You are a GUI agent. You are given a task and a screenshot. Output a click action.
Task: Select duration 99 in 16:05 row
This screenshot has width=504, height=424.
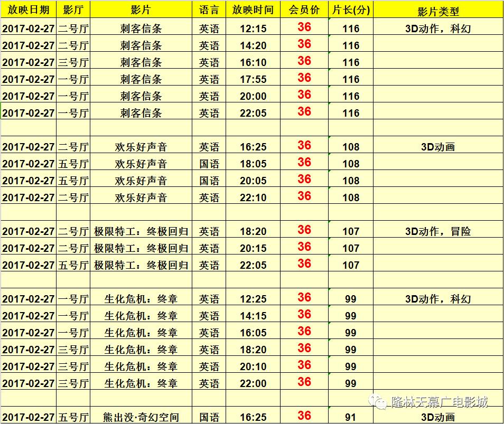351,331
